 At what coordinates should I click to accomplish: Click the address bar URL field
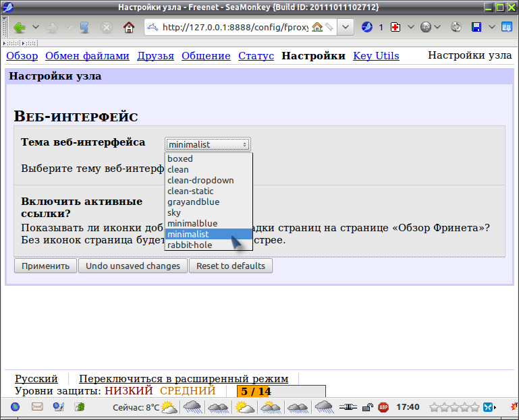coord(235,27)
